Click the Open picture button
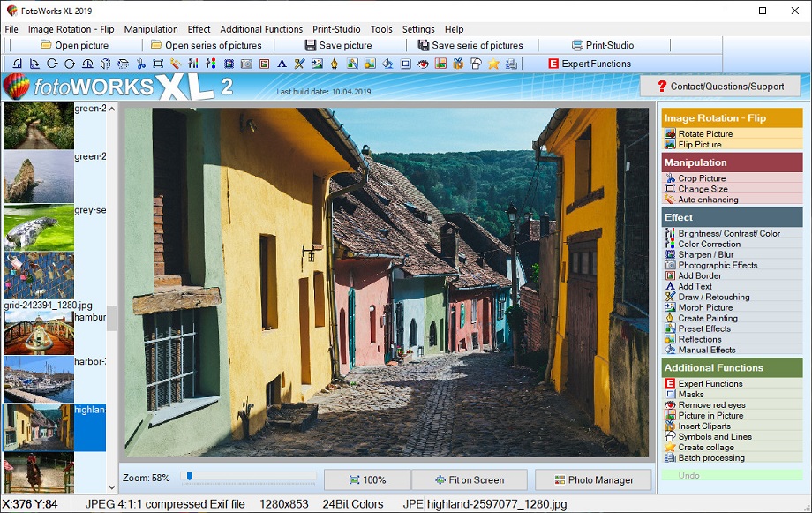 [74, 45]
